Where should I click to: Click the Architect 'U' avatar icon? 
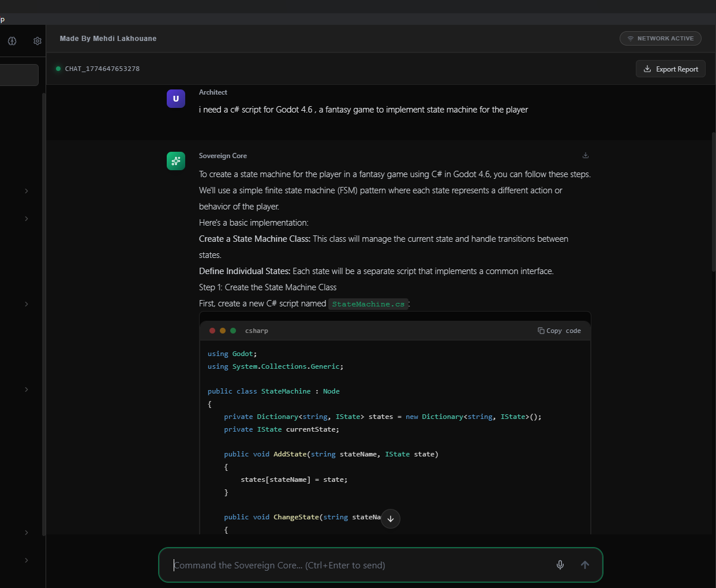point(176,99)
